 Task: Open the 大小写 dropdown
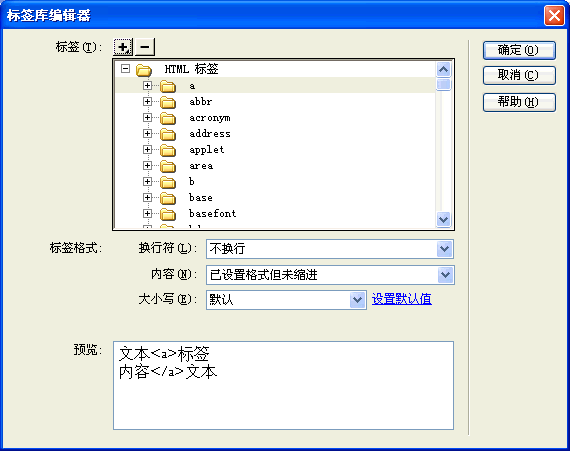tap(357, 300)
